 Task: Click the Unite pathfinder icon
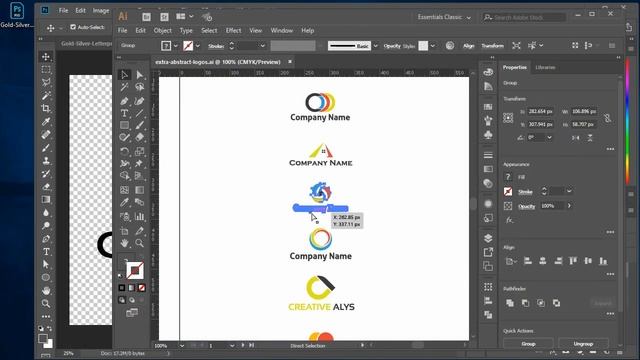510,303
